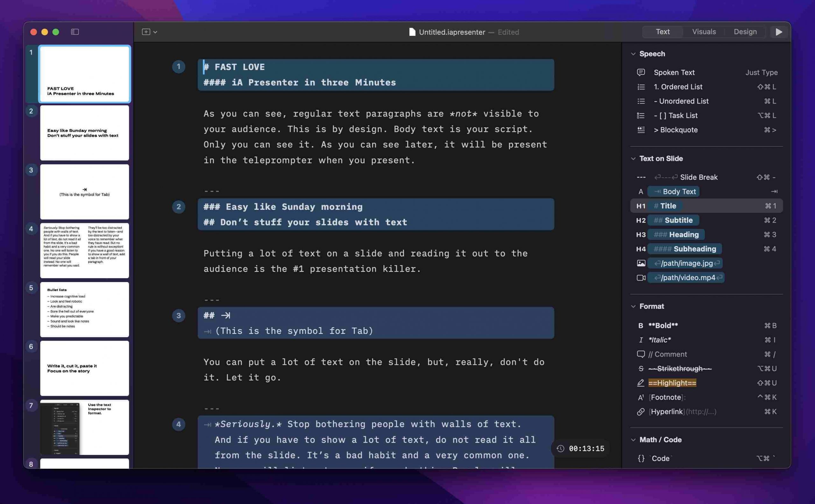Open the add slide dropdown arrow
The image size is (815, 504).
point(155,32)
